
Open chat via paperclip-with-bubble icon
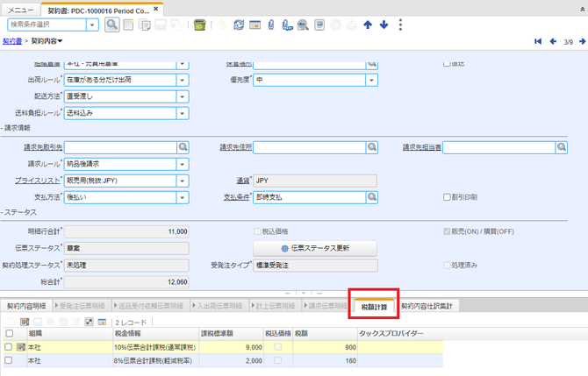click(x=287, y=25)
